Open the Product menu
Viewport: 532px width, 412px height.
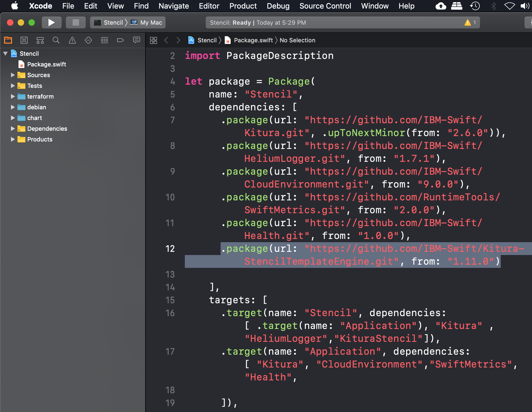(x=243, y=6)
